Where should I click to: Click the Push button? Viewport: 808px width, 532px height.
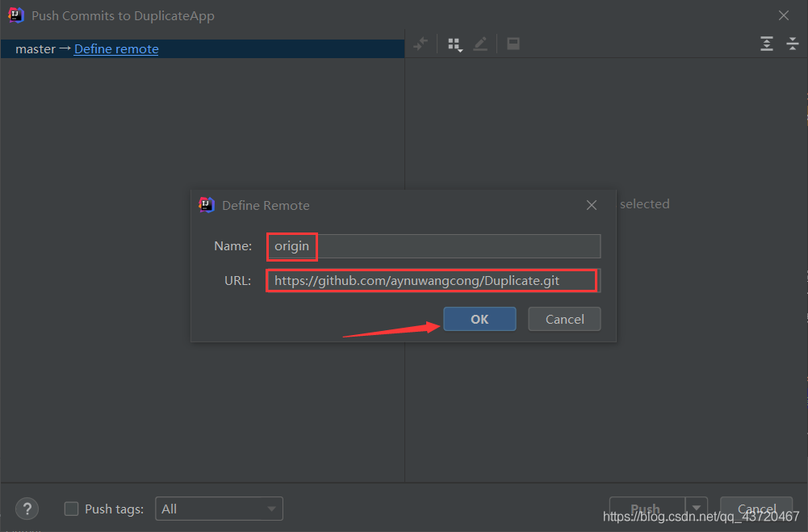[x=647, y=509]
